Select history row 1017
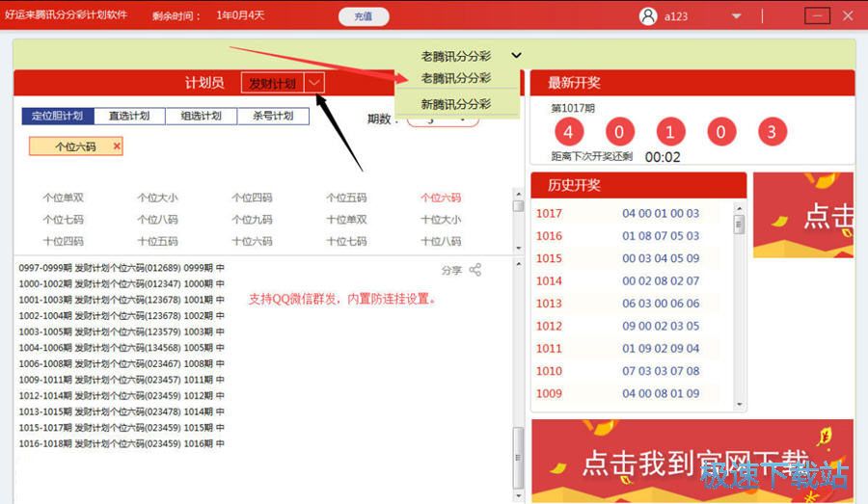This screenshot has width=868, height=504. coord(632,214)
